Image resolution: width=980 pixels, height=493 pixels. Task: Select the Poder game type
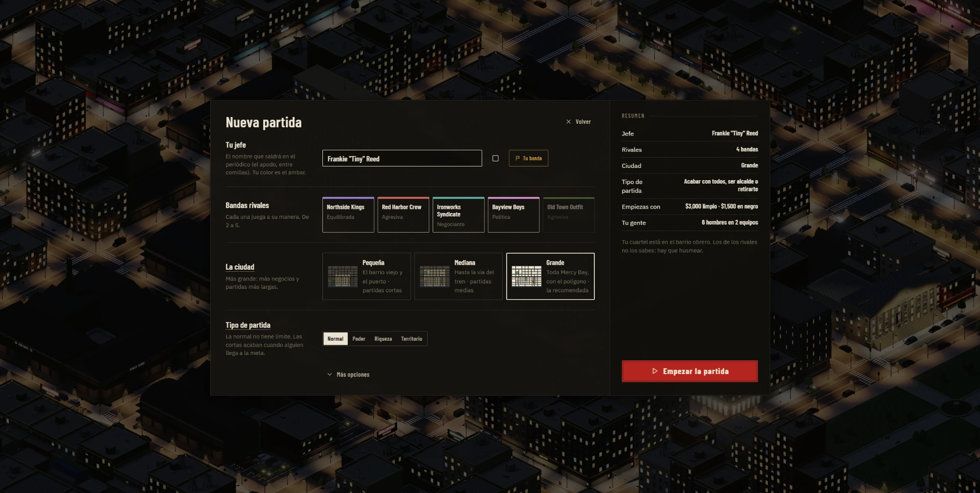point(359,339)
